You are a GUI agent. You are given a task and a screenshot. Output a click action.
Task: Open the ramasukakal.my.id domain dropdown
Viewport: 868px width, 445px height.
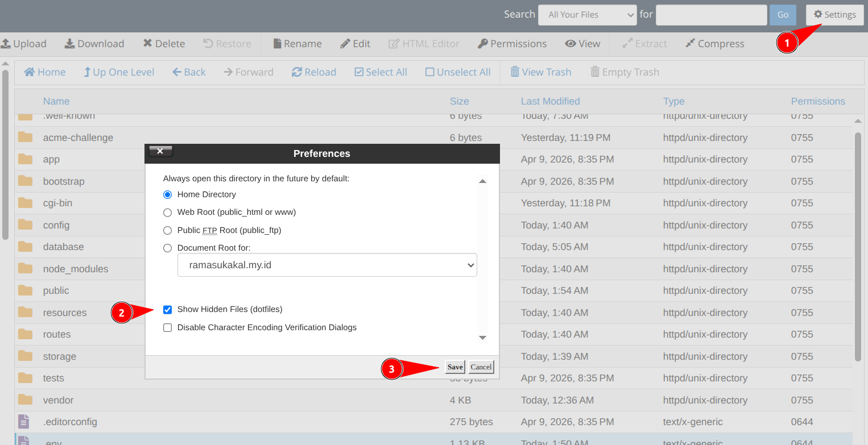pyautogui.click(x=327, y=265)
